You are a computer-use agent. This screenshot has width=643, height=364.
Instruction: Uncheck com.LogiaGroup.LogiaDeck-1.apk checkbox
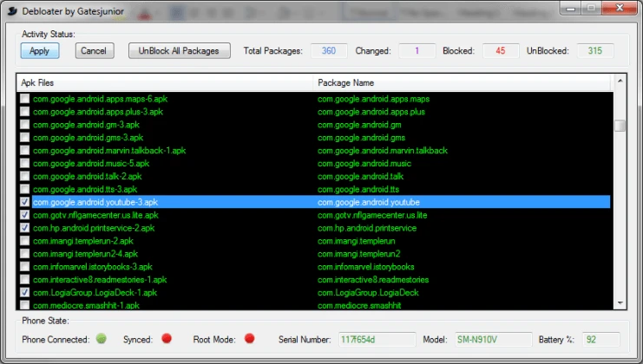24,293
